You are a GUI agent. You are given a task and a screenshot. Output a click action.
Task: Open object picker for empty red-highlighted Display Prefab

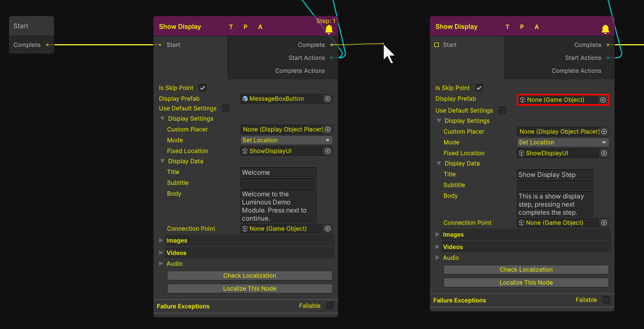(x=603, y=100)
